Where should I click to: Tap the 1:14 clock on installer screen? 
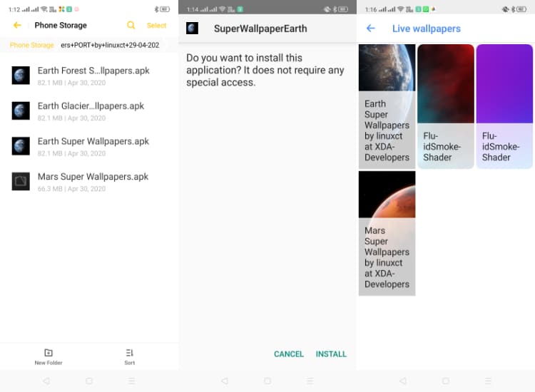193,9
